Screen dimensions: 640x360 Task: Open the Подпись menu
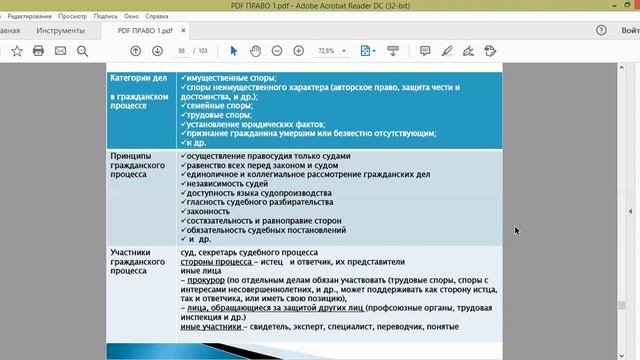click(x=105, y=16)
